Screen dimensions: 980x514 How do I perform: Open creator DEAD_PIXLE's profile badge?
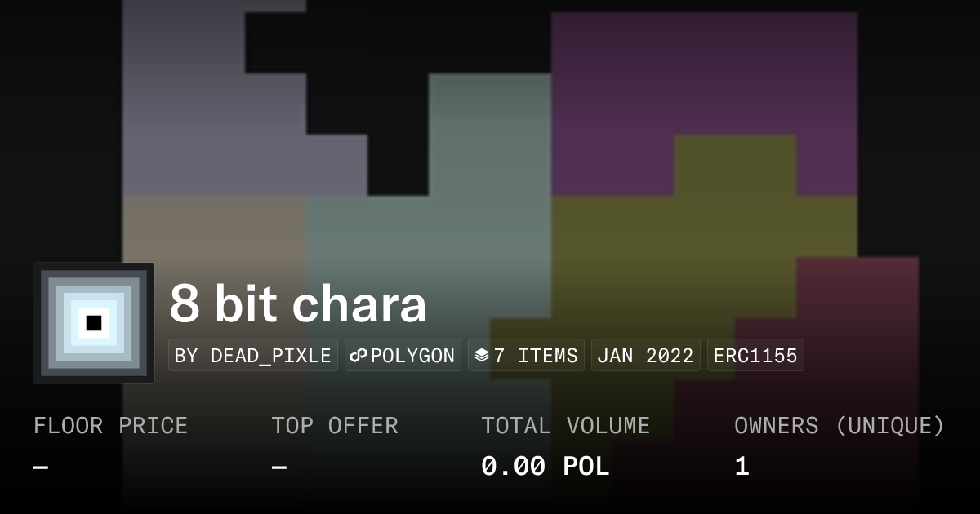tap(253, 356)
